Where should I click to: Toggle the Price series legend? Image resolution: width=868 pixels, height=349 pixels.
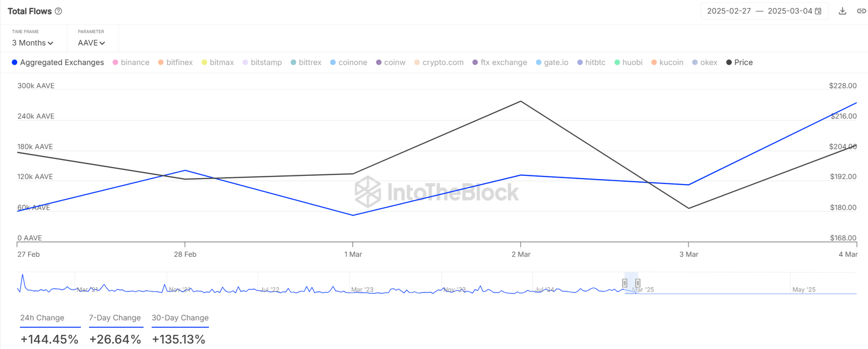pos(739,62)
